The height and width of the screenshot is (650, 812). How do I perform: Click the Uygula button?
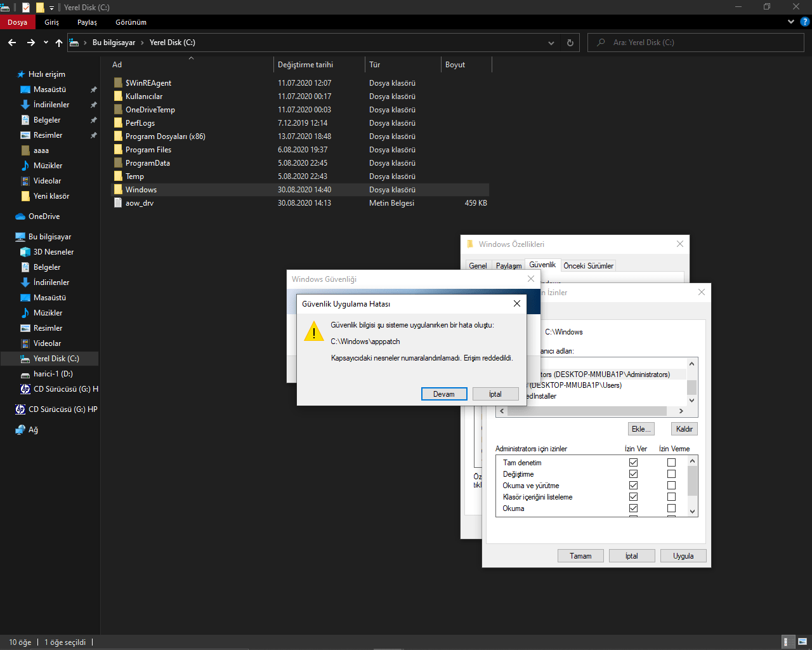(683, 556)
